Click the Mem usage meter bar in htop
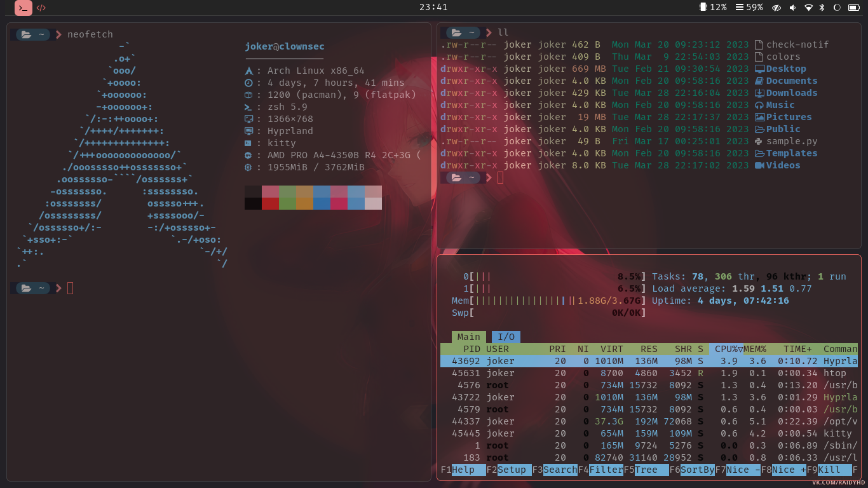 point(549,301)
